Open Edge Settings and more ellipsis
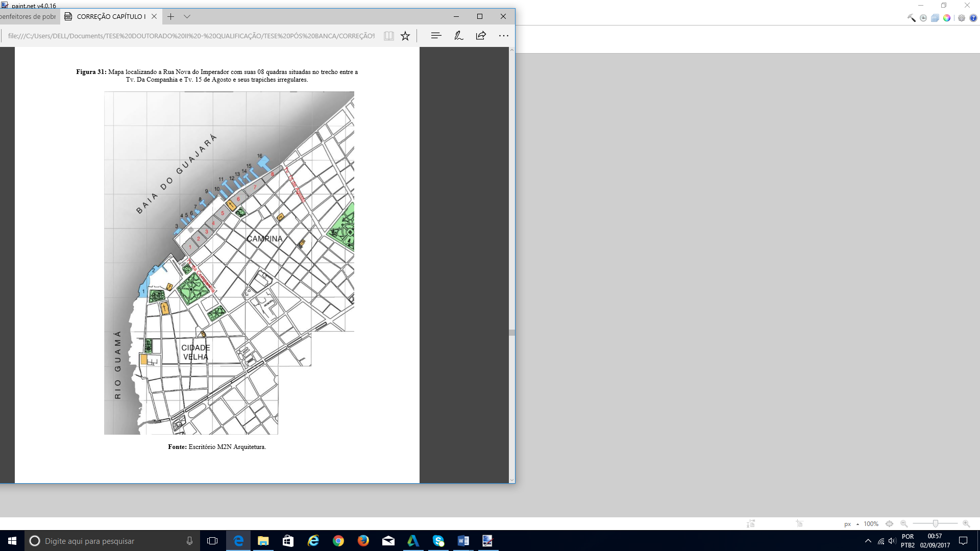 coord(504,36)
